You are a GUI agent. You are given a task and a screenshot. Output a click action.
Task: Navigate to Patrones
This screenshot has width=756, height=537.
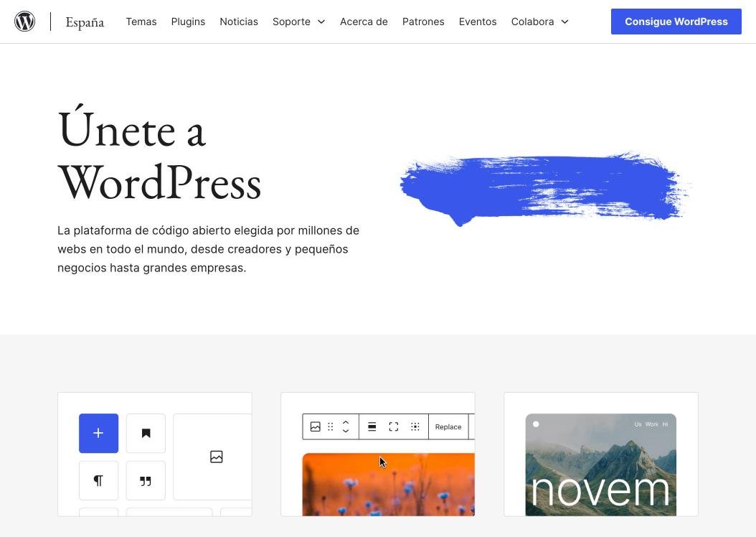click(x=423, y=22)
